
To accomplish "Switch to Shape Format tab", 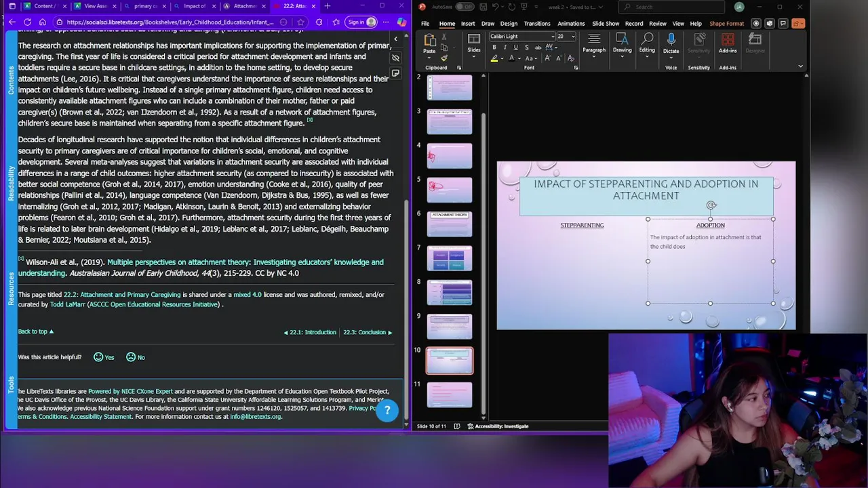I will tap(726, 24).
